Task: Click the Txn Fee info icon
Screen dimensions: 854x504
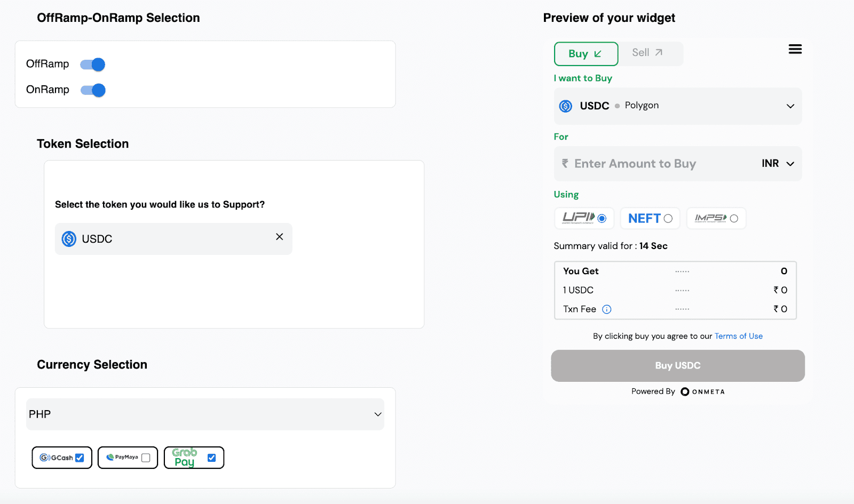Action: [x=606, y=309]
